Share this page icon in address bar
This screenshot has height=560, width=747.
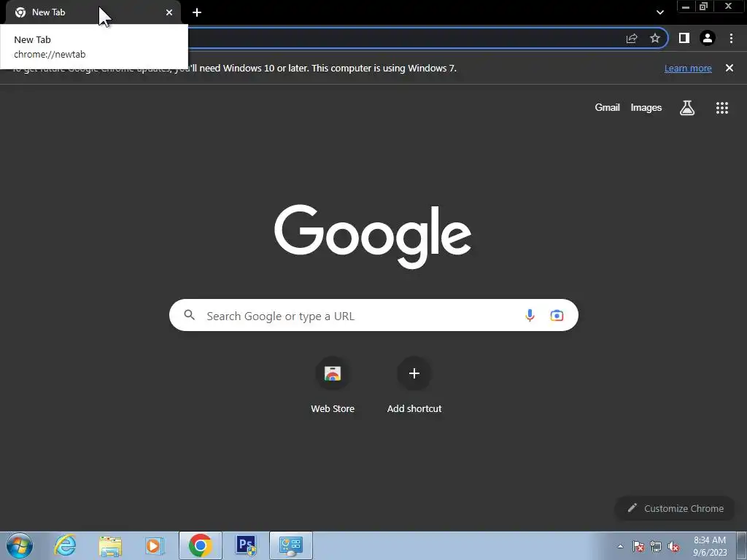(632, 38)
